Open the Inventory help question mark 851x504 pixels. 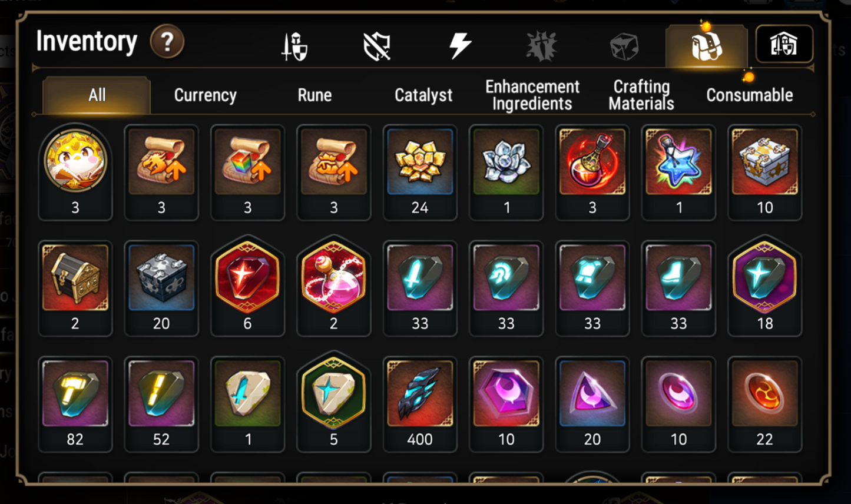tap(167, 42)
